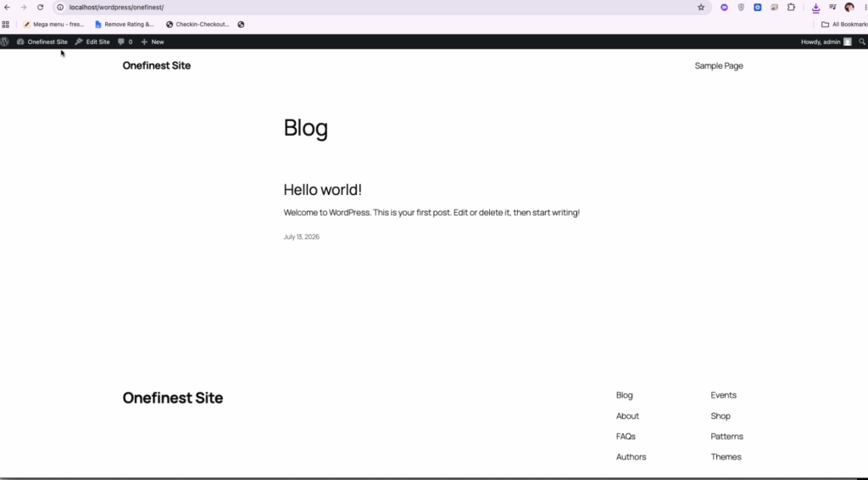
Task: Open the comments bubble in the admin bar
Action: pos(125,42)
